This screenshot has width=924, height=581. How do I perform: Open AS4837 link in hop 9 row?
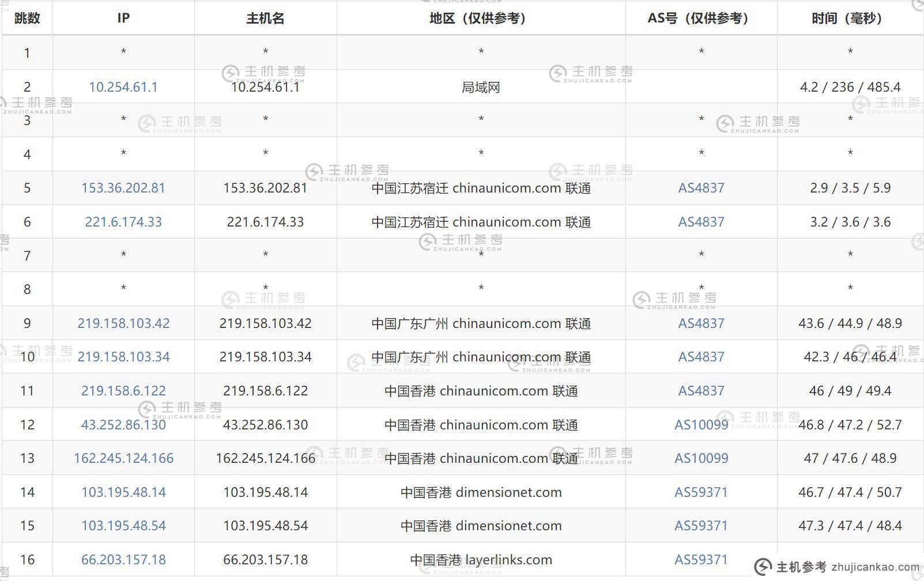tap(701, 323)
